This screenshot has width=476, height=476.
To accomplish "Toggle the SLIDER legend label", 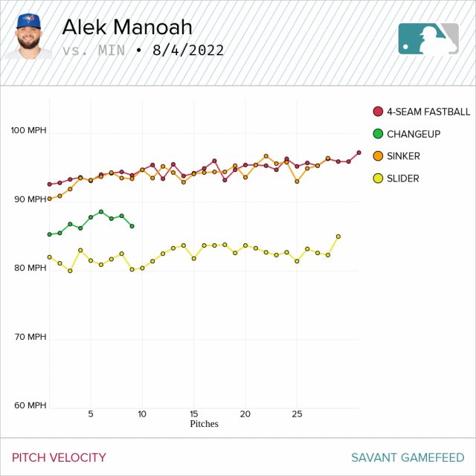I will (402, 178).
